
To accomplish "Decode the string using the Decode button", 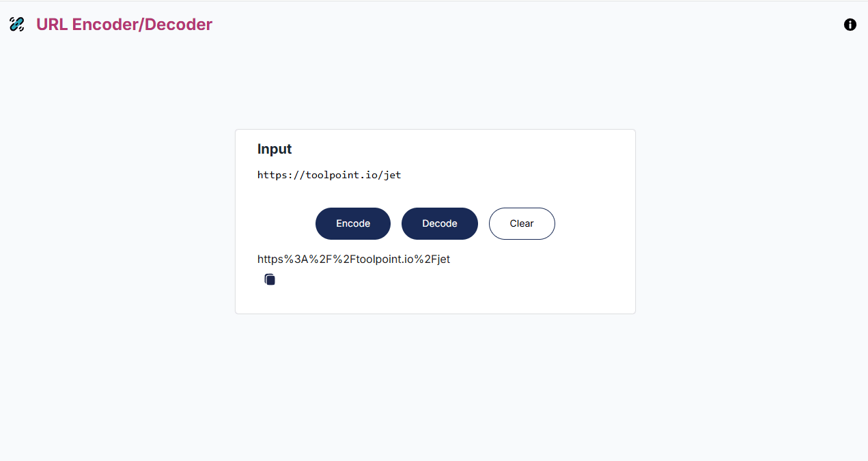I will click(439, 223).
